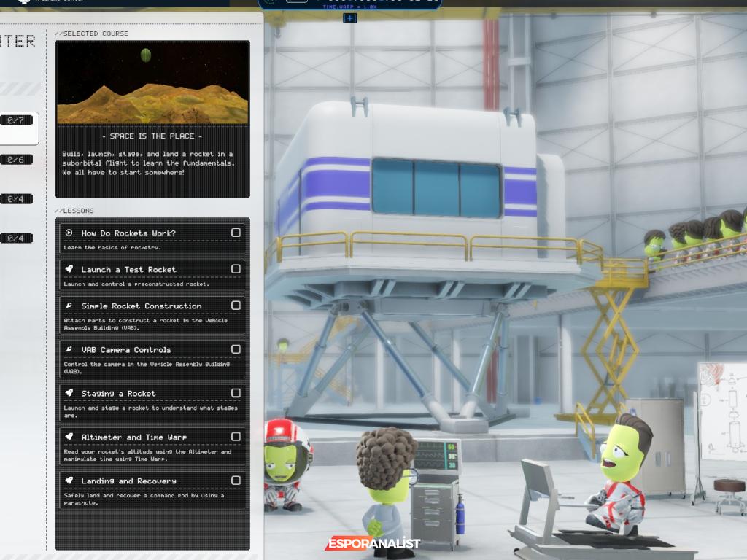747x560 pixels.
Task: Click the Time Warp 1.0x readout
Action: pos(349,7)
